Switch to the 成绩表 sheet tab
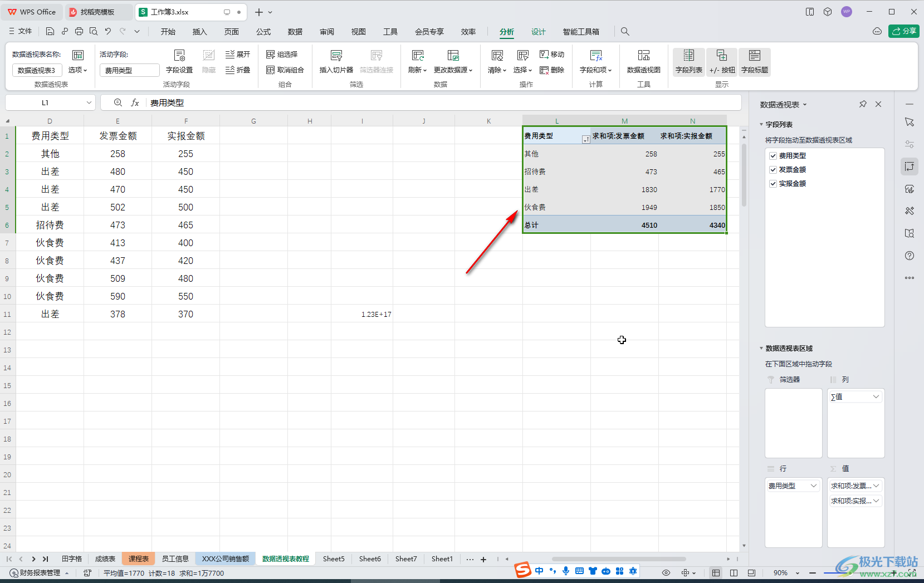The height and width of the screenshot is (583, 924). click(105, 559)
